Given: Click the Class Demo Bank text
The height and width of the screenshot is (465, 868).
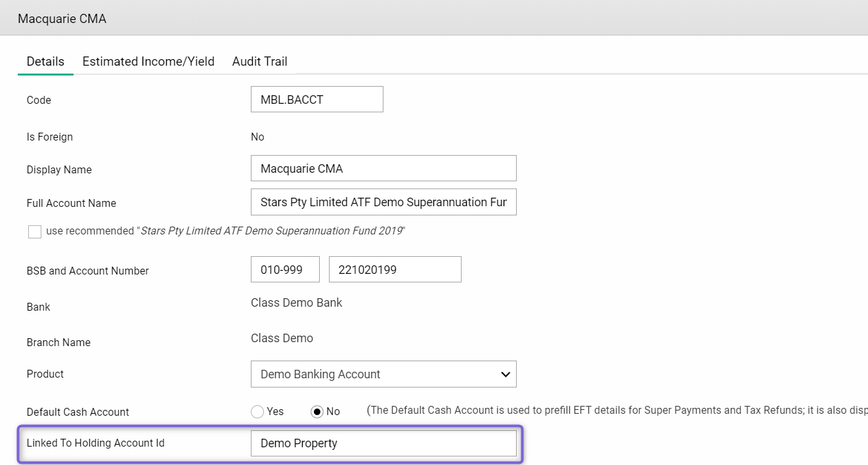Looking at the screenshot, I should 297,303.
